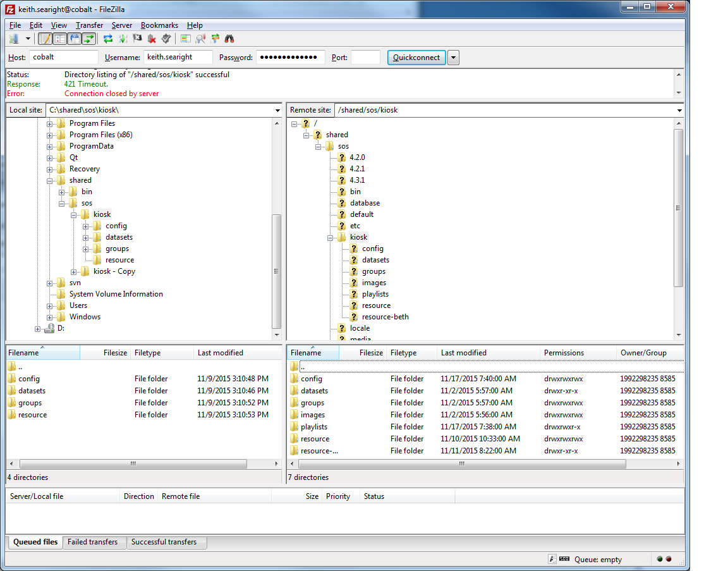Click the remote tree vertical scrollbar
The height and width of the screenshot is (571, 728).
click(678, 208)
